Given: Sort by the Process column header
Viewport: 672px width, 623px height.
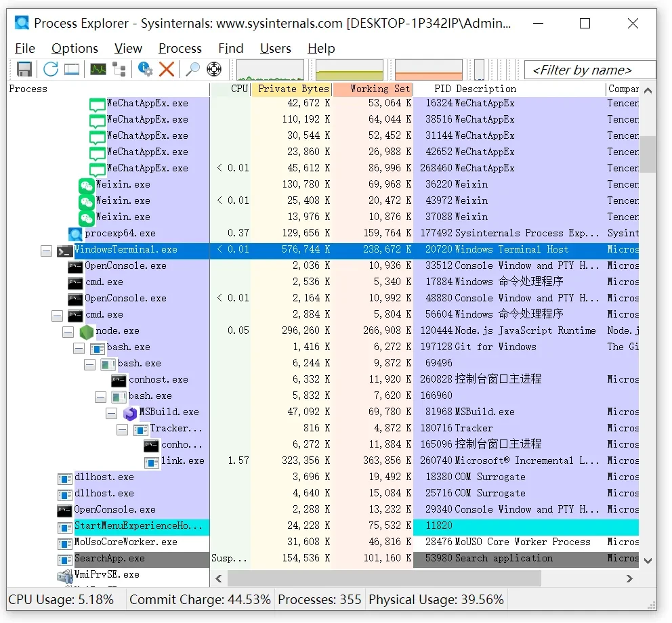Looking at the screenshot, I should coord(108,89).
